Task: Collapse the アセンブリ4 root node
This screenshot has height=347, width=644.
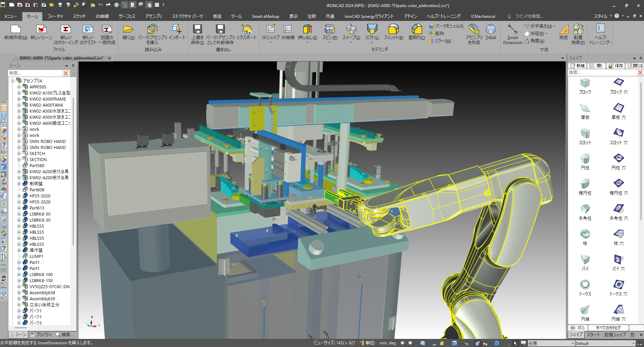Action: coord(13,81)
